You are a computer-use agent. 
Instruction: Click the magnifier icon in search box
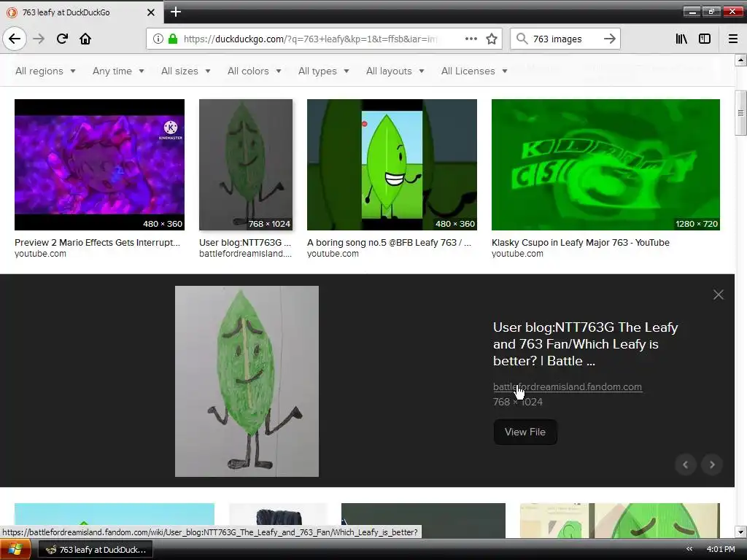tap(522, 39)
